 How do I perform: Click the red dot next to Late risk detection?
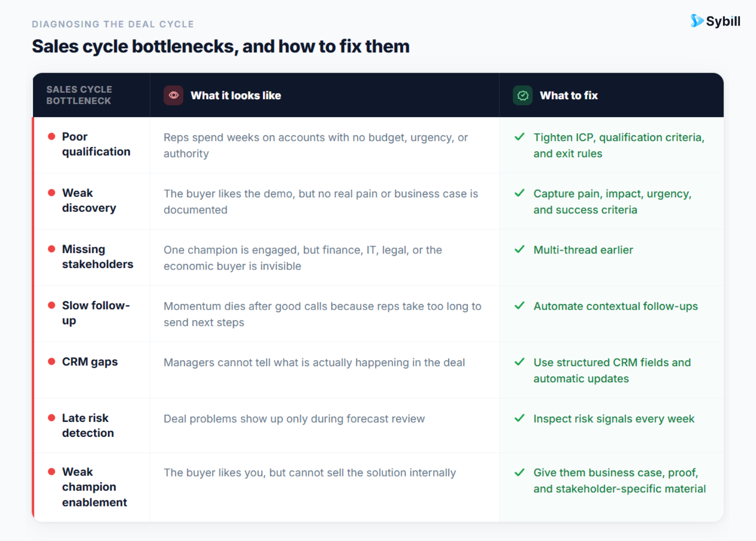51,418
